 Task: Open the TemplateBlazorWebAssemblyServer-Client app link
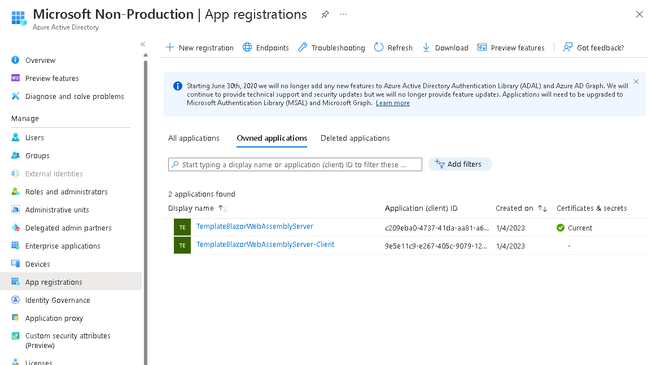point(265,244)
